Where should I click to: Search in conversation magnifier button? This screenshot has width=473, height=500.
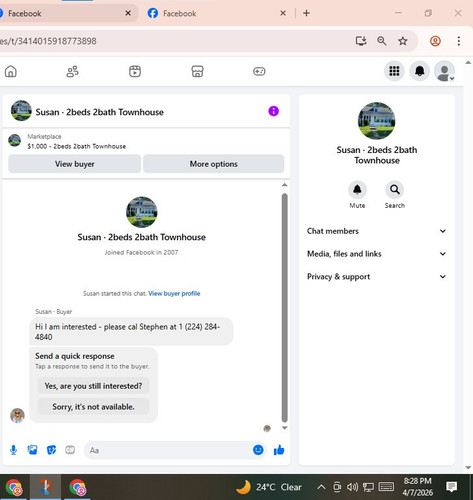click(x=395, y=190)
